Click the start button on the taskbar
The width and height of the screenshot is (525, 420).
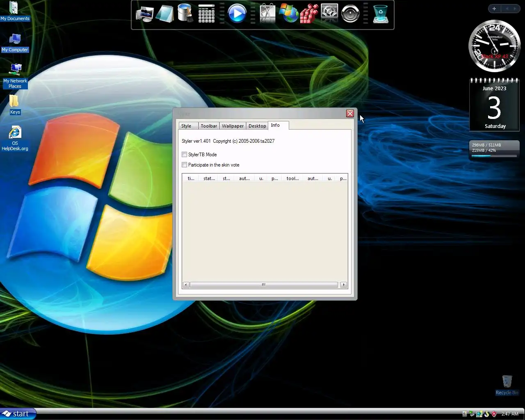tap(18, 414)
